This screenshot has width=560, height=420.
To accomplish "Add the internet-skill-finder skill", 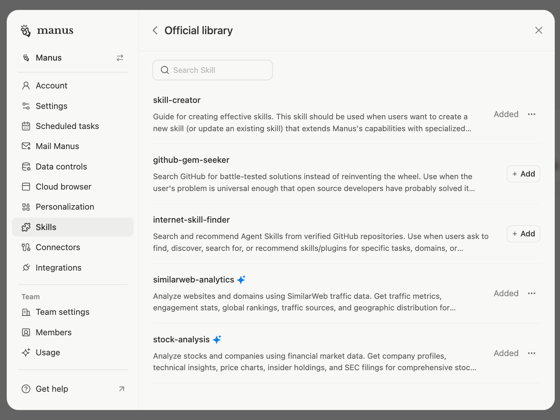I will tap(524, 234).
